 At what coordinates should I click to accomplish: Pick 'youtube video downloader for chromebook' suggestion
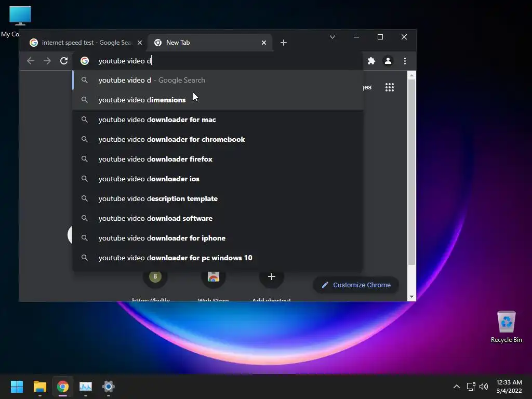pos(218,139)
